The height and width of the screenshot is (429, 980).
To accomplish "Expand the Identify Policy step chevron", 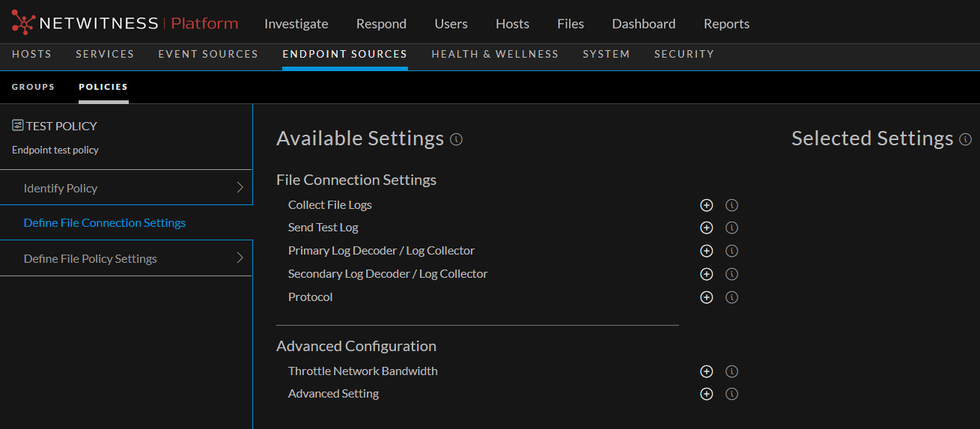I will tap(240, 188).
